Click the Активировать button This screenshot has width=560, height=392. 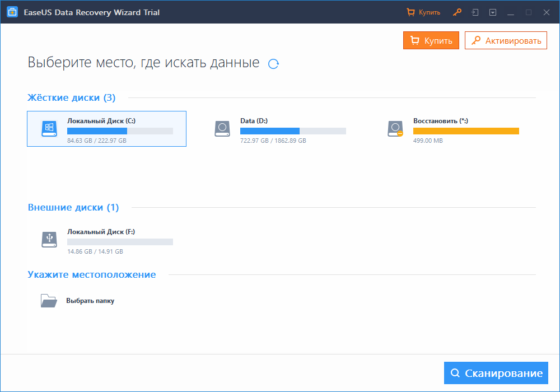point(506,40)
